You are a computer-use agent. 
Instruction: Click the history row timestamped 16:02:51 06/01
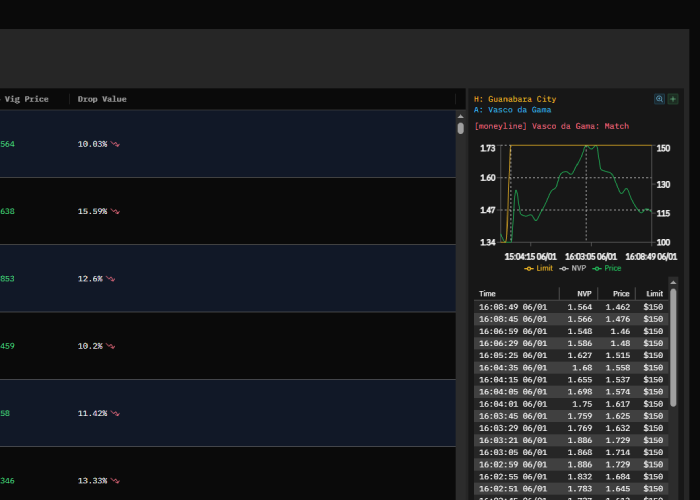coord(571,489)
